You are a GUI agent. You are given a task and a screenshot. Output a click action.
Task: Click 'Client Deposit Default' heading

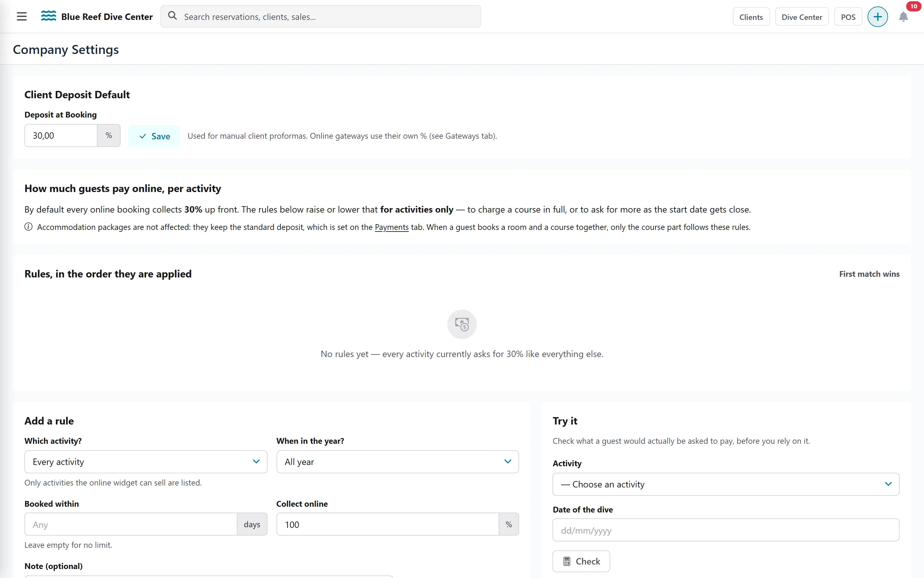(77, 94)
